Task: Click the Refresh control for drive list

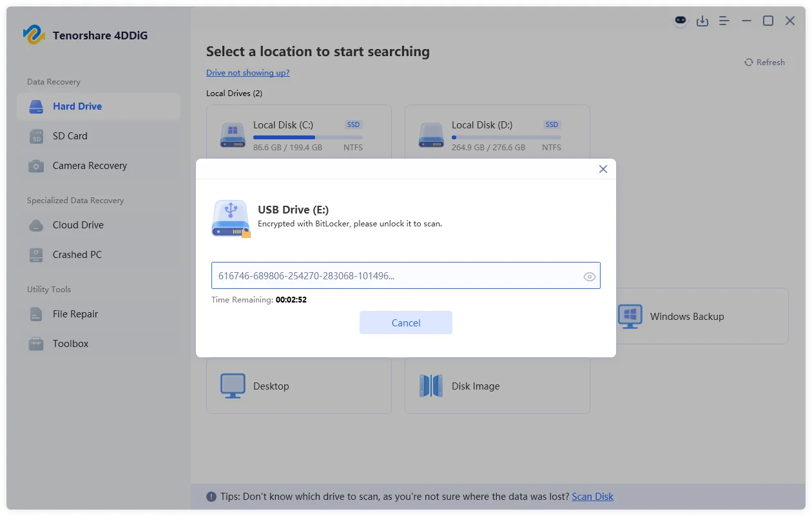Action: (764, 62)
